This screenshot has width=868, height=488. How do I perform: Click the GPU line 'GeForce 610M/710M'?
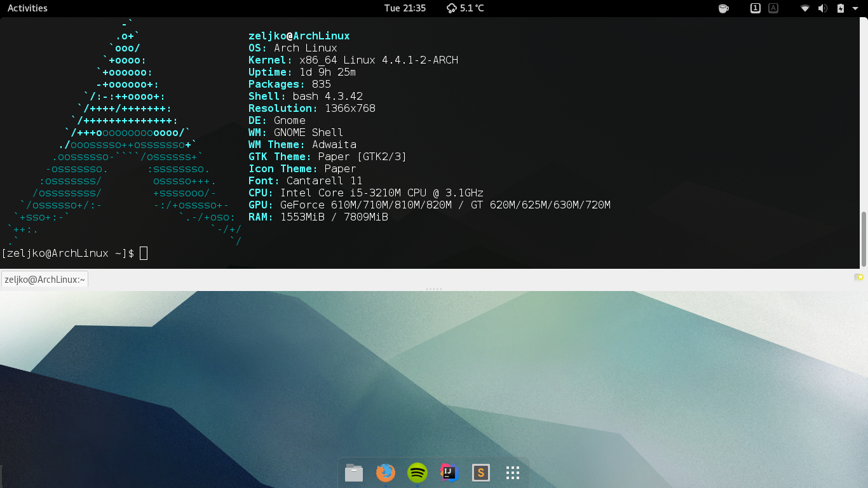(x=430, y=205)
